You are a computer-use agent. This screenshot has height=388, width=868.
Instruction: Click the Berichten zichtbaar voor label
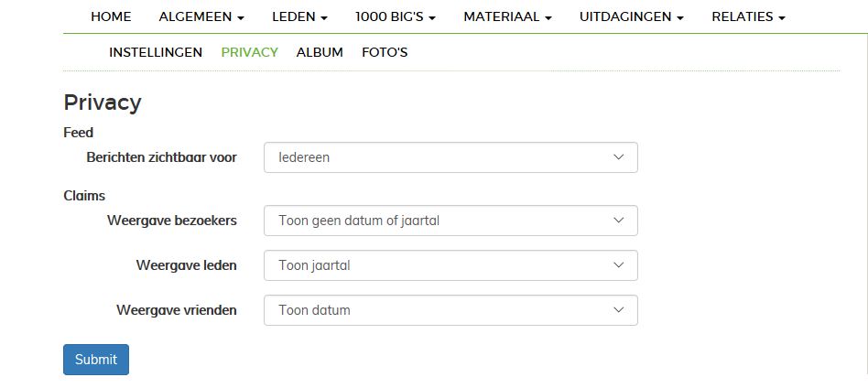[x=161, y=157]
